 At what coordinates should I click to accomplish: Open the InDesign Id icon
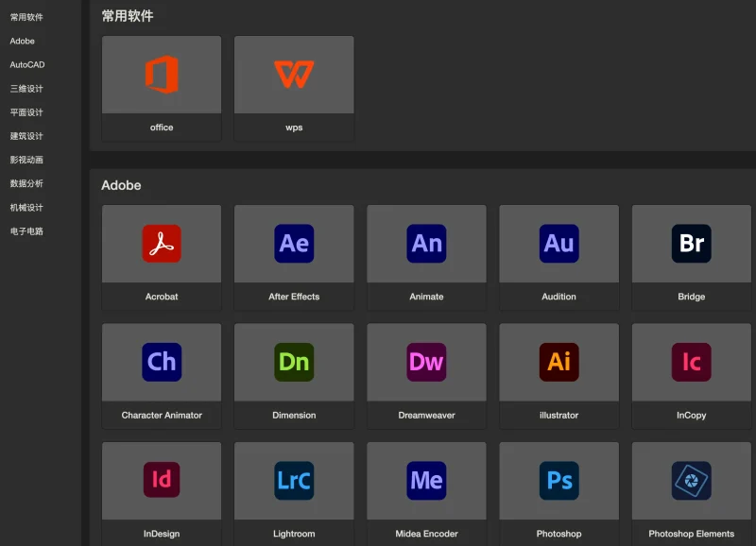pos(162,480)
